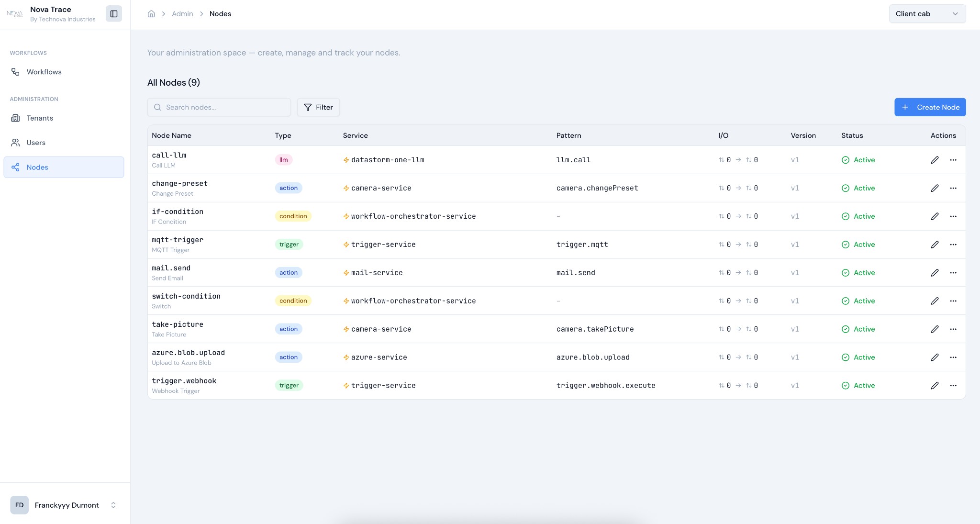
Task: Click the search nodes input field
Action: (219, 107)
